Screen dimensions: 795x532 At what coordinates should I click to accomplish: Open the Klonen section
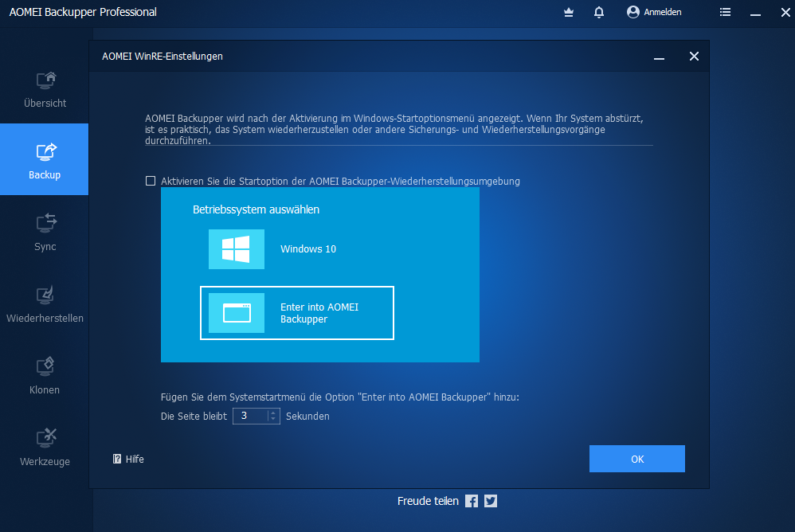click(45, 375)
